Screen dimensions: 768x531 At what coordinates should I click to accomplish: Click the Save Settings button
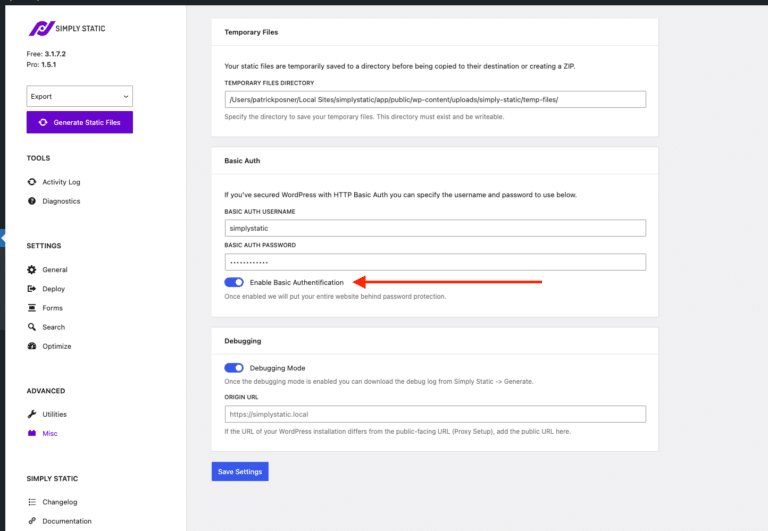pyautogui.click(x=240, y=471)
